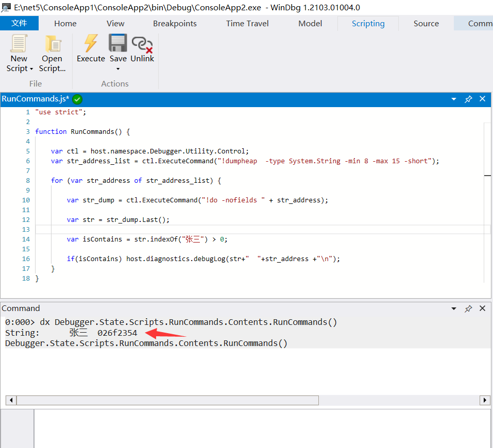Switch to the Breakpoints ribbon tab

(175, 23)
